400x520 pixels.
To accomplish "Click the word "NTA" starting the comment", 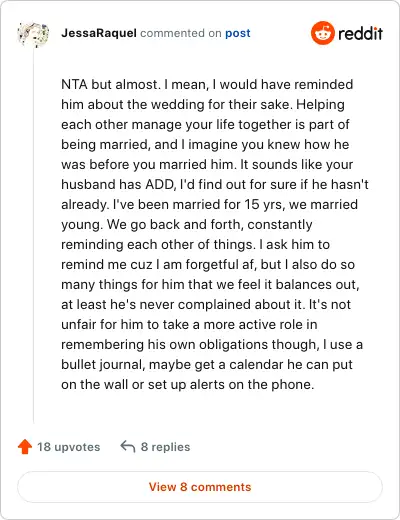I will [74, 84].
